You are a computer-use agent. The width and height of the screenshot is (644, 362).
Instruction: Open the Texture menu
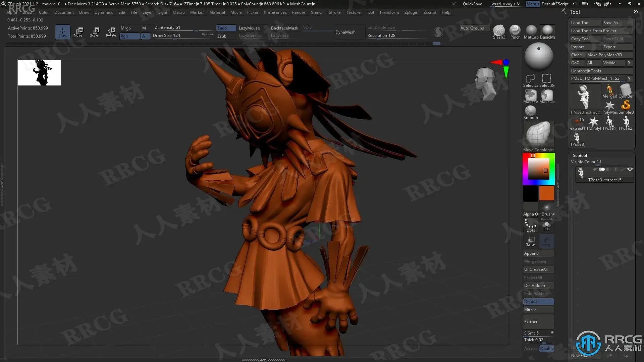tap(353, 12)
